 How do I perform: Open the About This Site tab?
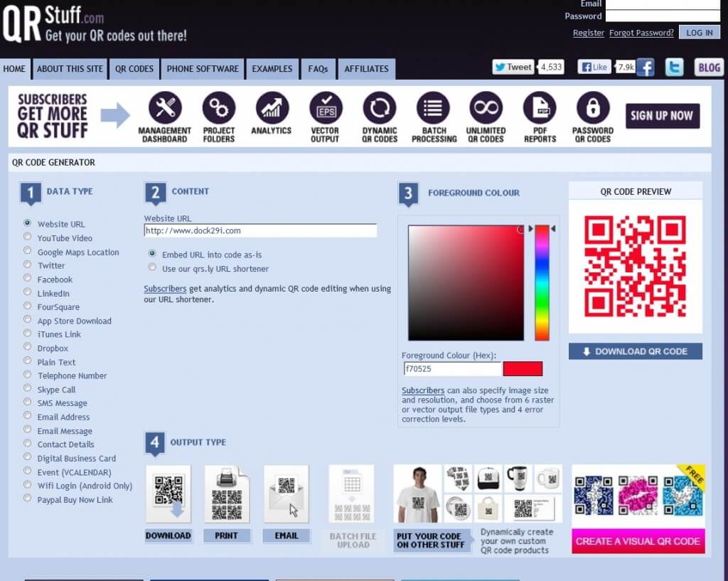click(x=70, y=69)
